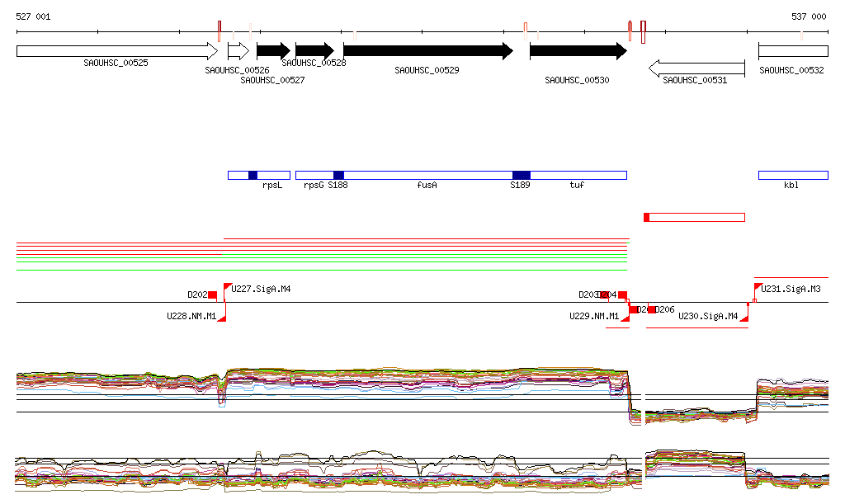Click the SAOUHSC_00531 label

tap(695, 80)
